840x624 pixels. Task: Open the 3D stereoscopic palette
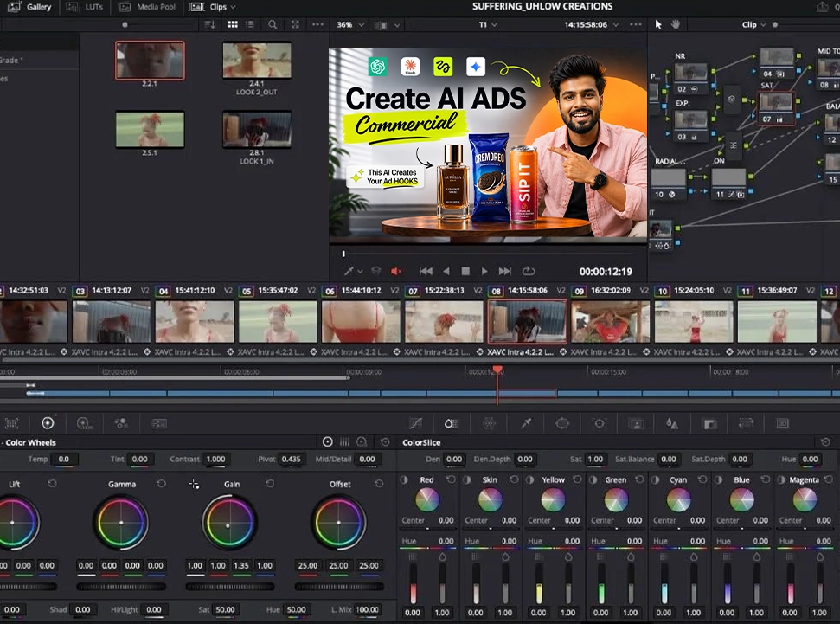click(x=783, y=423)
